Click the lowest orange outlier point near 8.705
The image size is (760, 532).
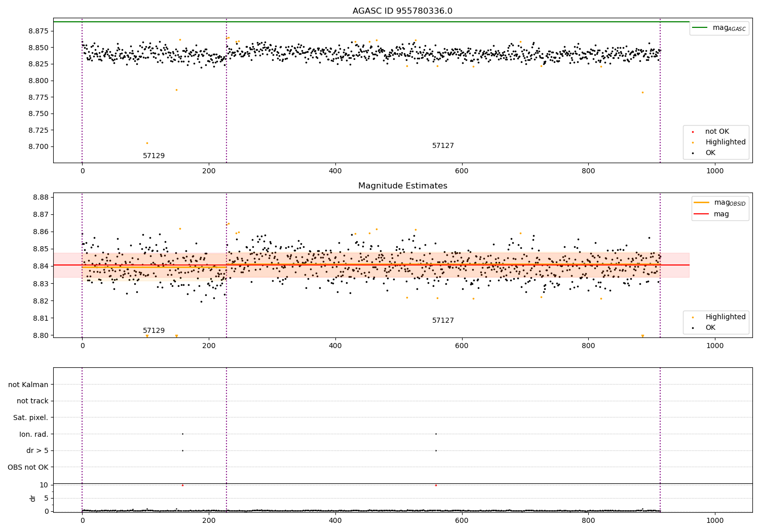[x=147, y=143]
